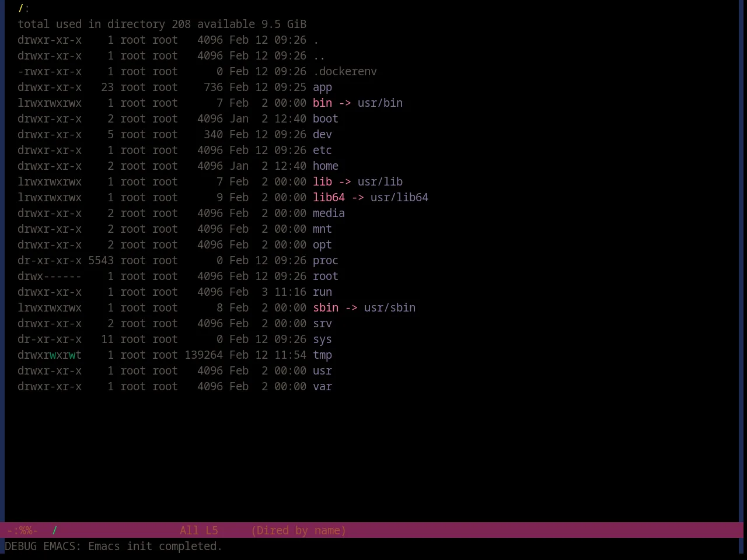Click the drwx------ permissions of root

click(x=50, y=276)
